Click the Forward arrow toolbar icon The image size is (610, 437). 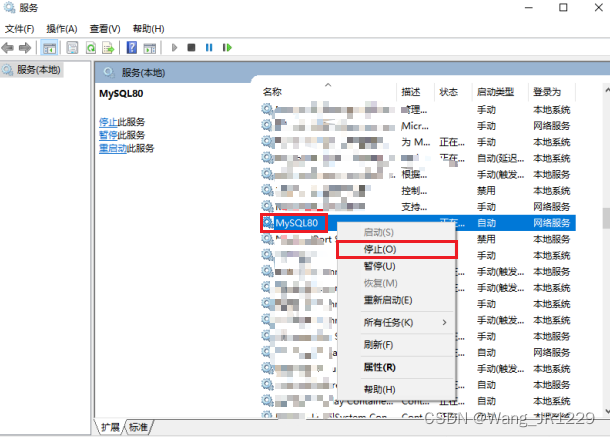coord(25,48)
